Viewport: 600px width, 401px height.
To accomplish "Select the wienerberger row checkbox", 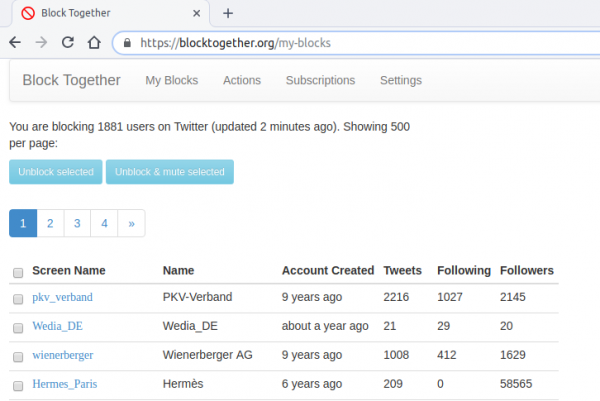I will [x=18, y=355].
